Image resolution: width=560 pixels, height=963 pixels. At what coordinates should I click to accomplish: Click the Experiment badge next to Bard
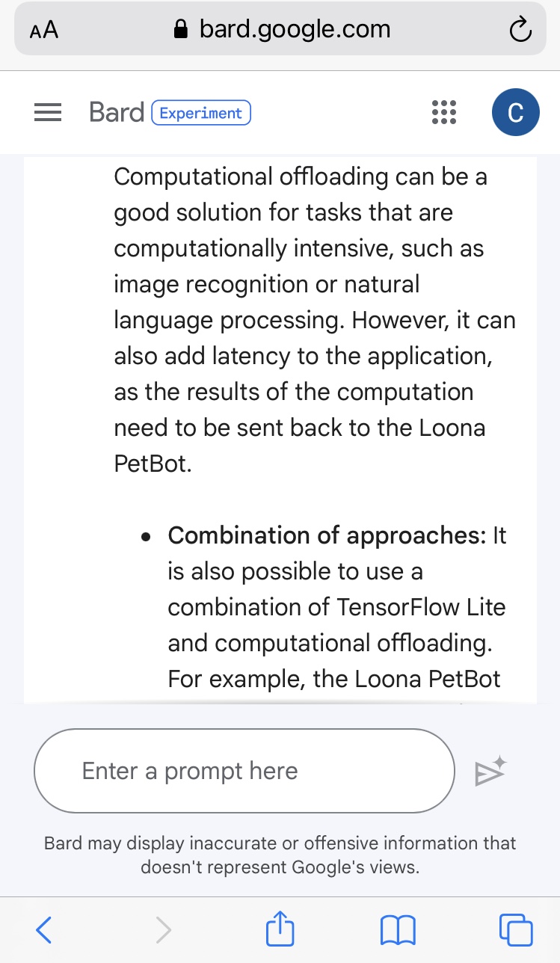[201, 113]
